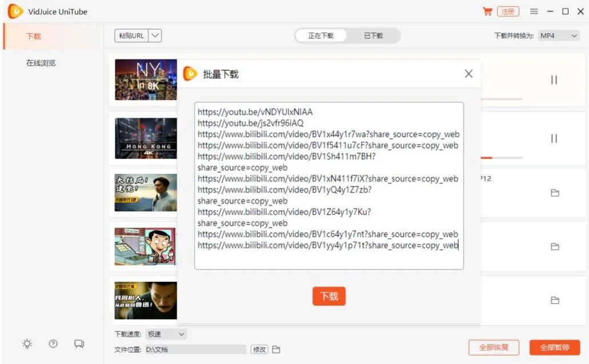Viewport: 589px width, 364px height.
Task: Select the NY in 8K thumbnail
Action: click(x=146, y=79)
